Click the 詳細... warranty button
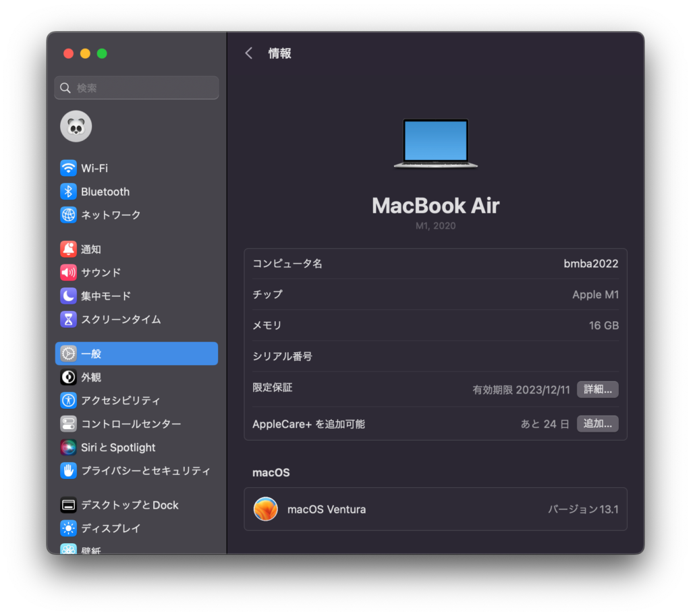The image size is (691, 616). pyautogui.click(x=598, y=389)
